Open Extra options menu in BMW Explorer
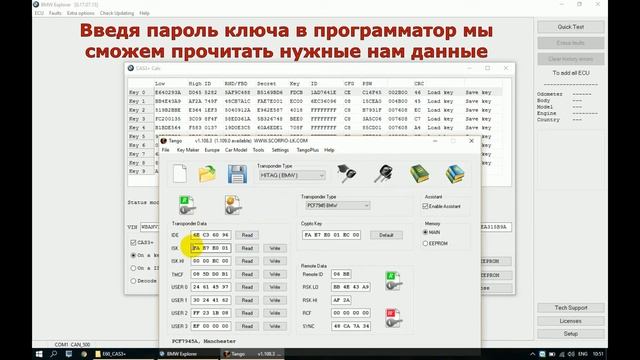Viewport: 640px width, 360px height. click(80, 13)
